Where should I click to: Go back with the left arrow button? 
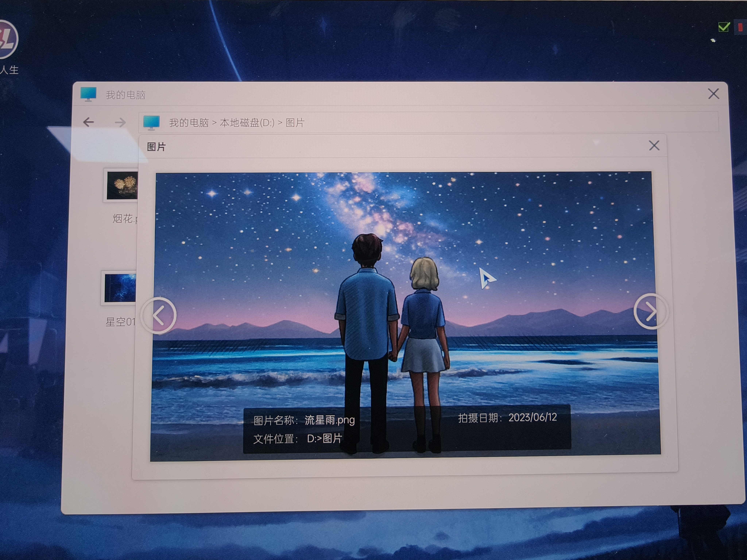[x=88, y=122]
